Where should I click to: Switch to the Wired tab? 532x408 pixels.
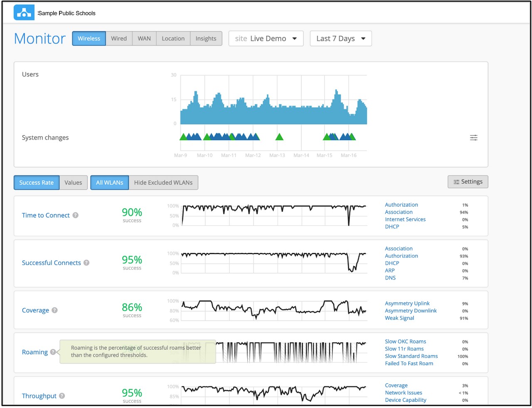coord(119,39)
